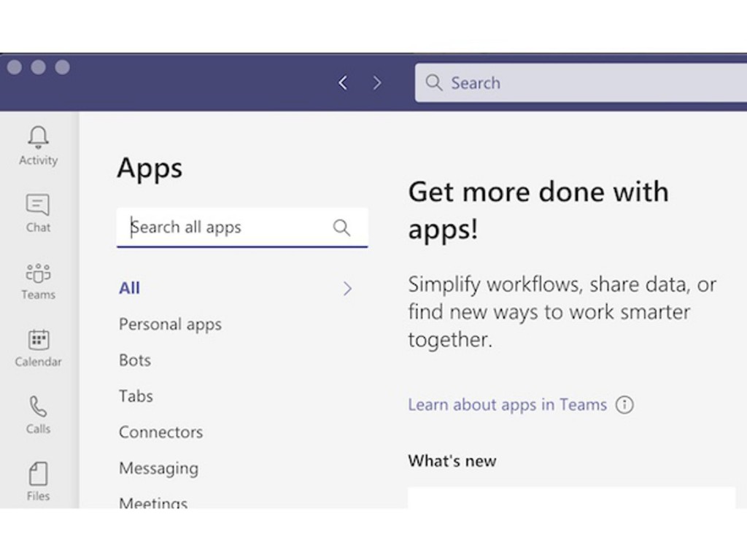Image resolution: width=747 pixels, height=560 pixels.
Task: Select the Messaging category
Action: click(x=158, y=468)
